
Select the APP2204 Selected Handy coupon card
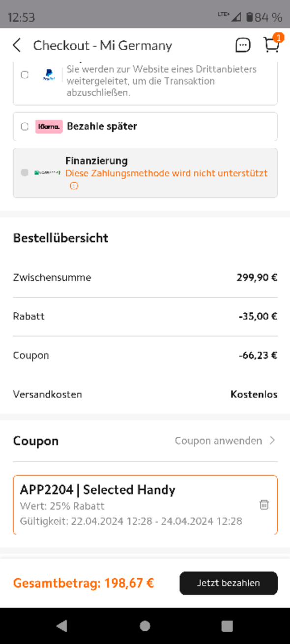145,505
